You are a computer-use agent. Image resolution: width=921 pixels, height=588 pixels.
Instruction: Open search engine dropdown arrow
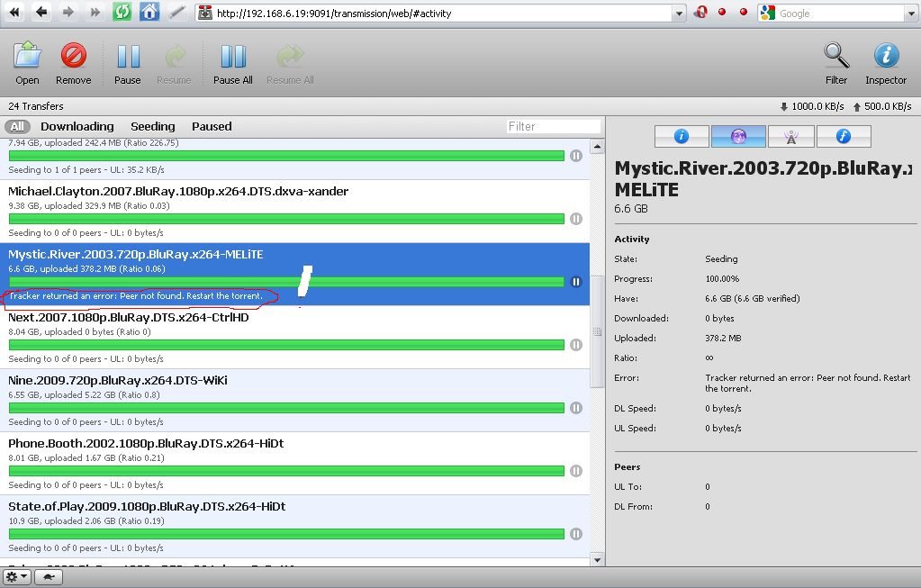[x=912, y=13]
